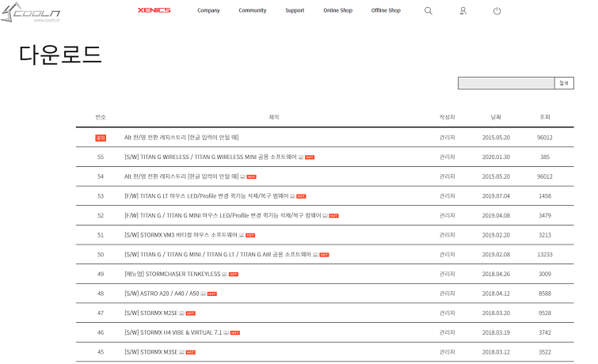Screen dimensions: 598x364
Task: Click image attachment icon on ASTRO A20 row
Action: click(204, 294)
